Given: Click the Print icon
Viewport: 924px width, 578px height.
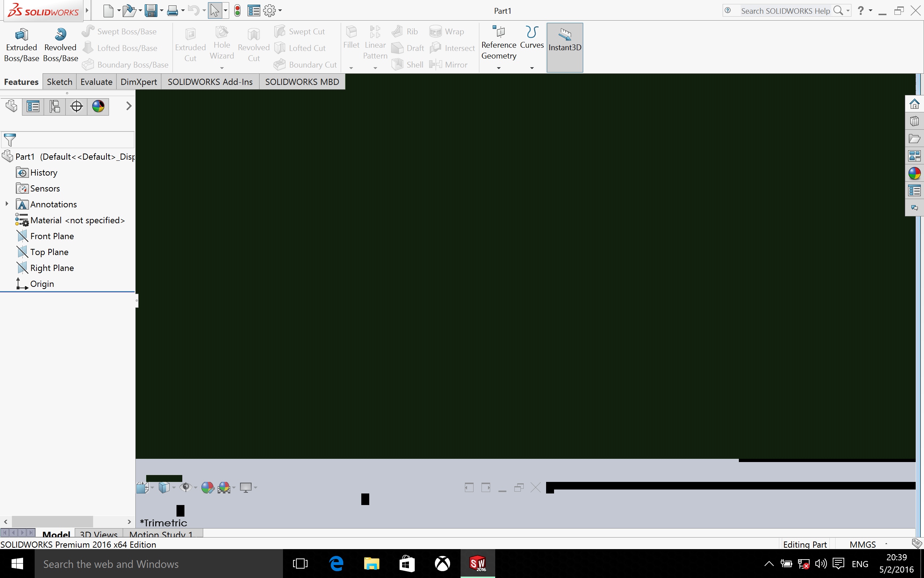Looking at the screenshot, I should click(x=173, y=11).
